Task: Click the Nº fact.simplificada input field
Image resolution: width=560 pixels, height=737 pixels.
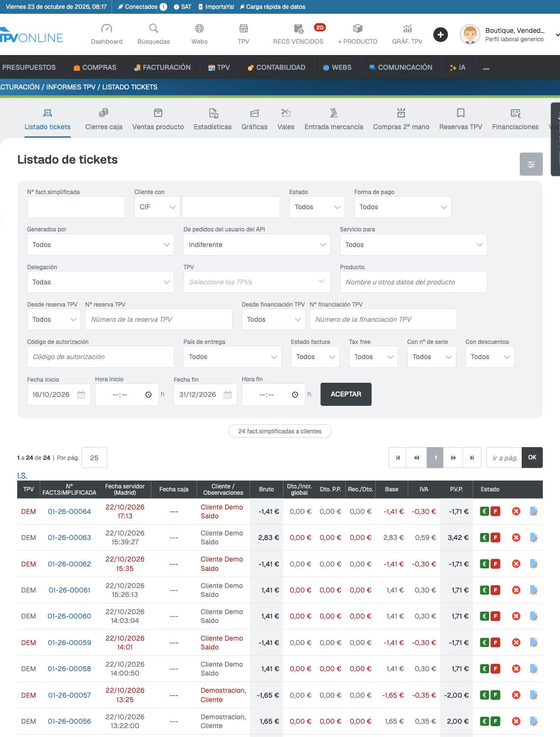Action: (x=76, y=207)
